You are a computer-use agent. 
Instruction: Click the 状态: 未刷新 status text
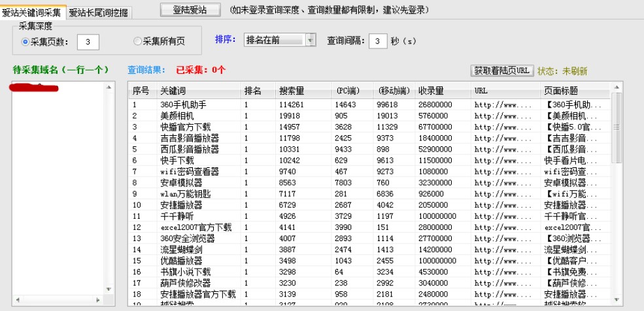pyautogui.click(x=562, y=71)
